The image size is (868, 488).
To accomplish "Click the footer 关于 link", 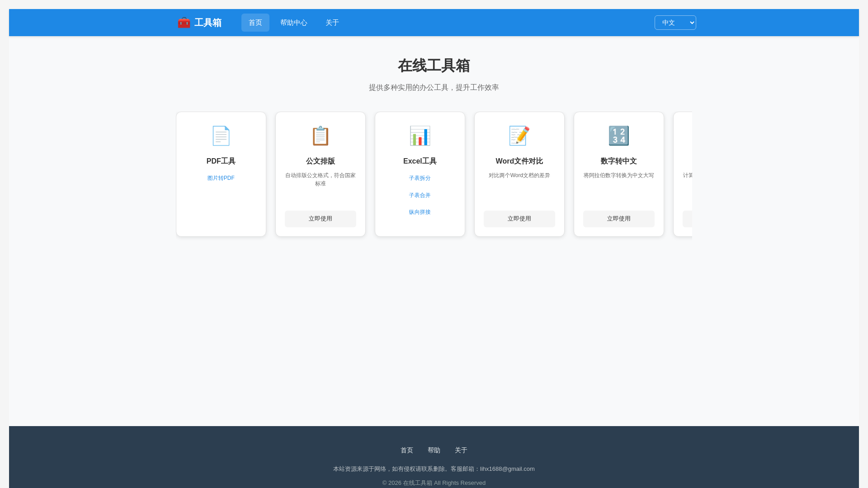I will [461, 450].
